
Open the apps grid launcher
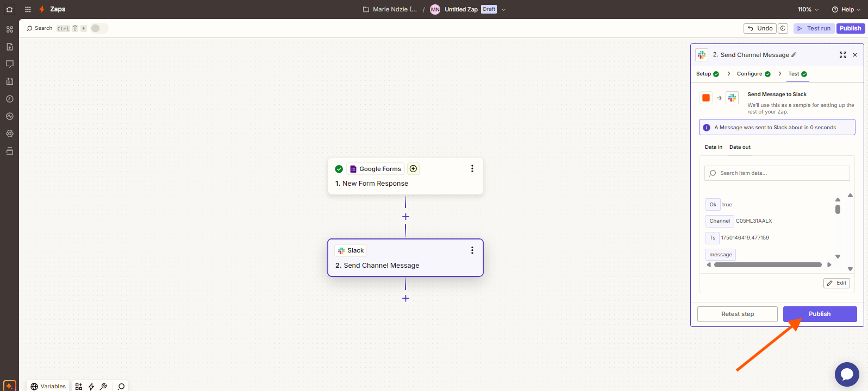tap(28, 9)
